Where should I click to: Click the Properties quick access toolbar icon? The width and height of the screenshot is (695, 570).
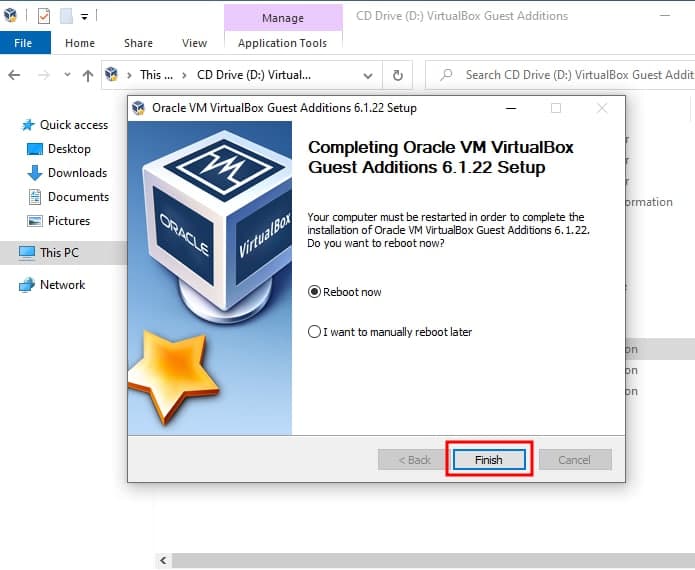[x=44, y=16]
